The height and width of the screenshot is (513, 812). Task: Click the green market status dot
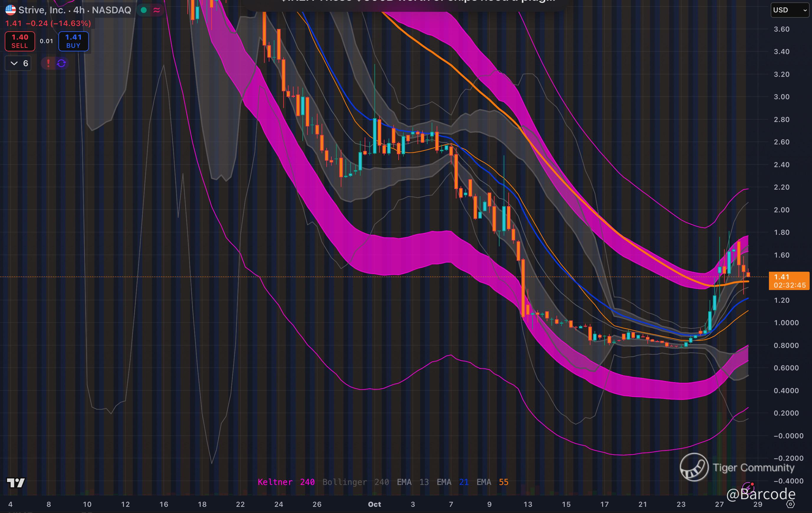pos(144,10)
